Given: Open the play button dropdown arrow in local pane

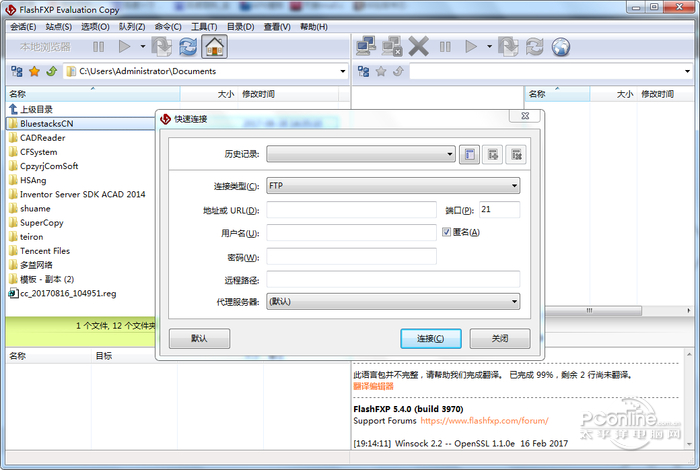Looking at the screenshot, I should (x=143, y=46).
